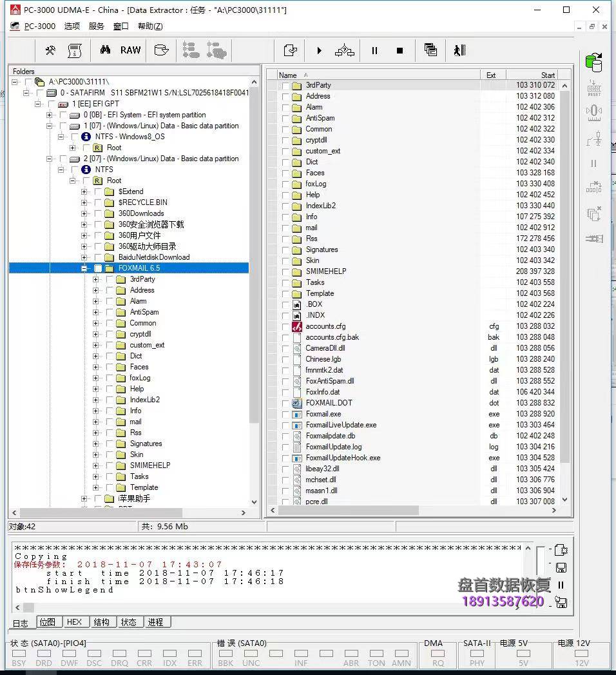Switch to the 状态 tab
This screenshot has width=616, height=675.
click(129, 622)
